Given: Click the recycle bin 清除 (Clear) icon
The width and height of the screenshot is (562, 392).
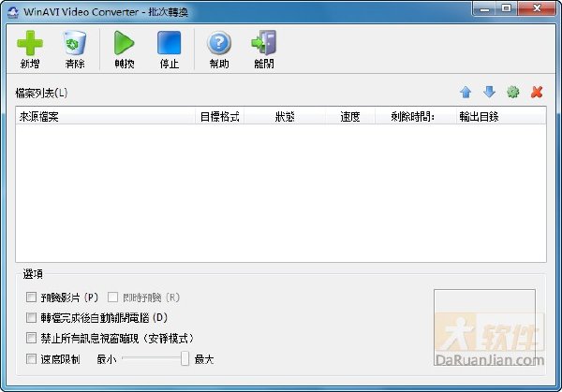Looking at the screenshot, I should click(75, 43).
